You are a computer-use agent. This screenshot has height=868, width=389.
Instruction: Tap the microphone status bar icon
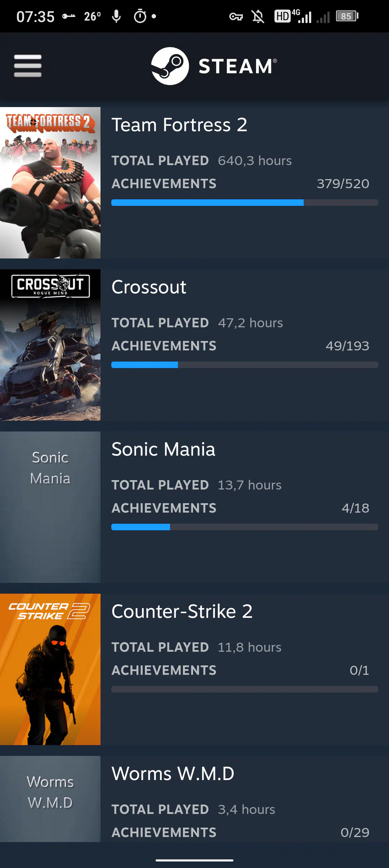point(116,16)
